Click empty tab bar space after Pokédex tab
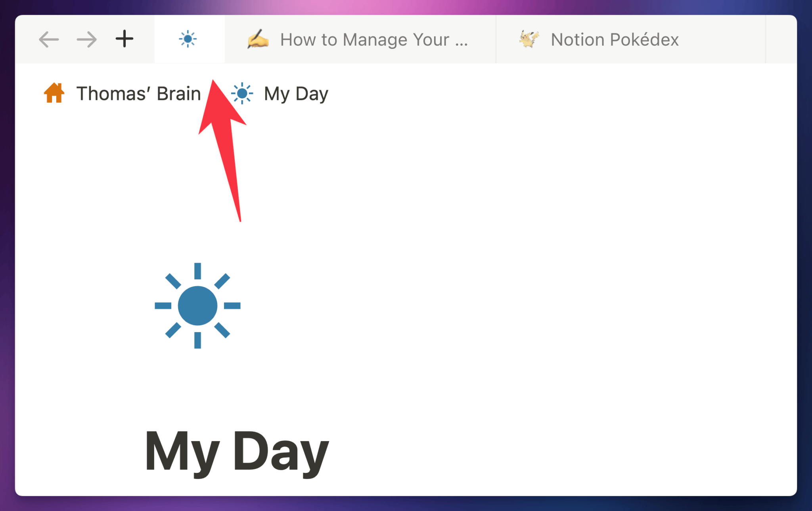Viewport: 812px width, 511px height. click(x=780, y=39)
